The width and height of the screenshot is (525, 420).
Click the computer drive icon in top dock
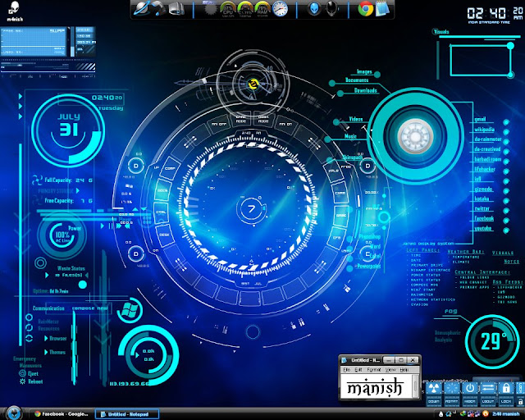pyautogui.click(x=176, y=9)
